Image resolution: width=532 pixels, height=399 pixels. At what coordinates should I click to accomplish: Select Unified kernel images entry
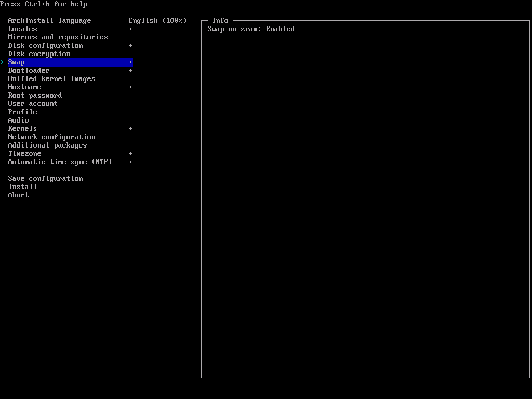[x=51, y=79]
